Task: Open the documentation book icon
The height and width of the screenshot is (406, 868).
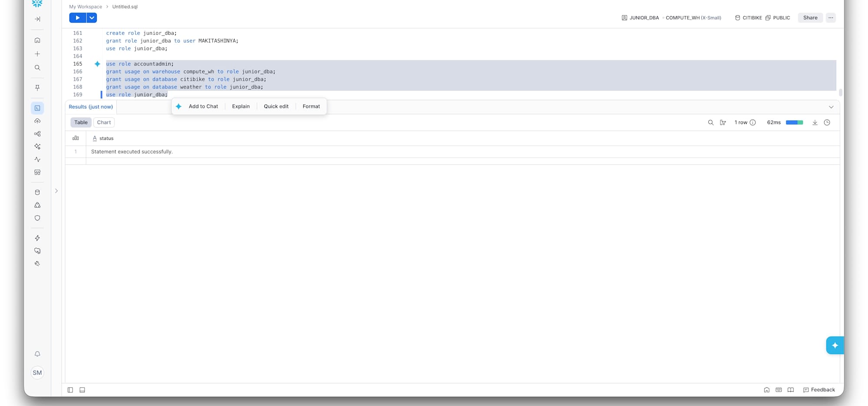Action: [791, 390]
